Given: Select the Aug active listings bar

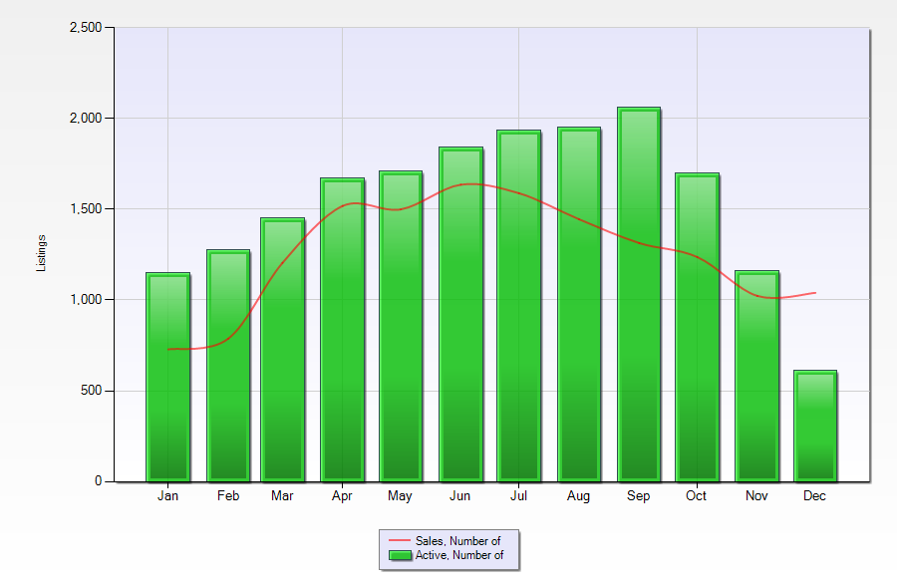Looking at the screenshot, I should coord(579,304).
